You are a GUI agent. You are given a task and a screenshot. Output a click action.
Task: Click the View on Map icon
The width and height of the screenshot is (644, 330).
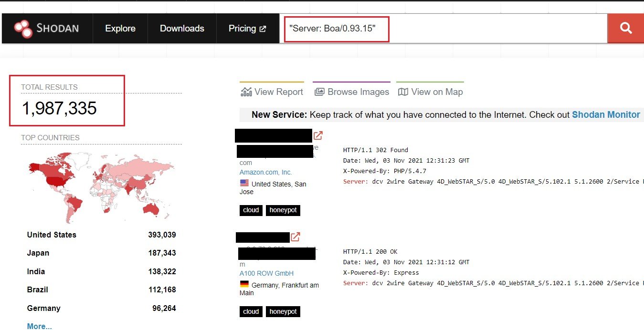click(x=403, y=92)
